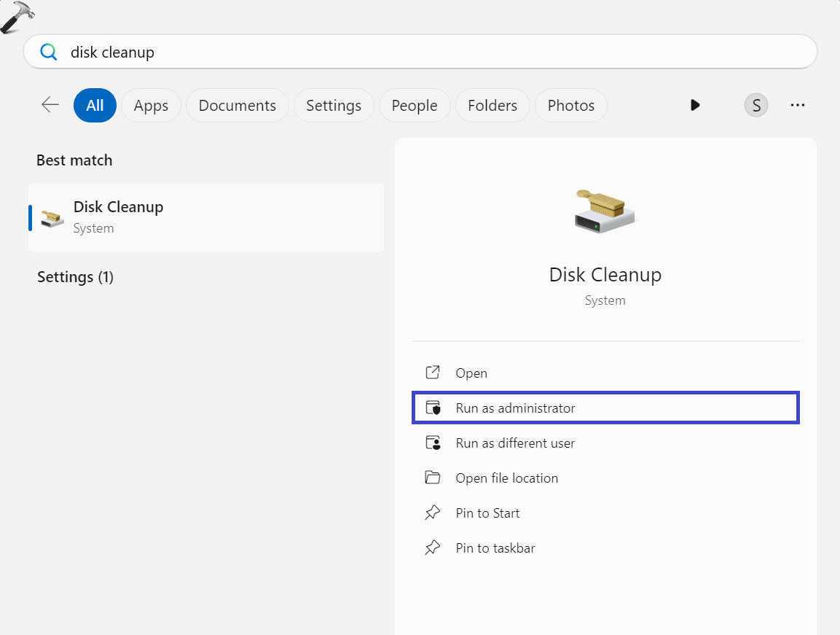Switch to the Apps filter tab

click(x=151, y=106)
